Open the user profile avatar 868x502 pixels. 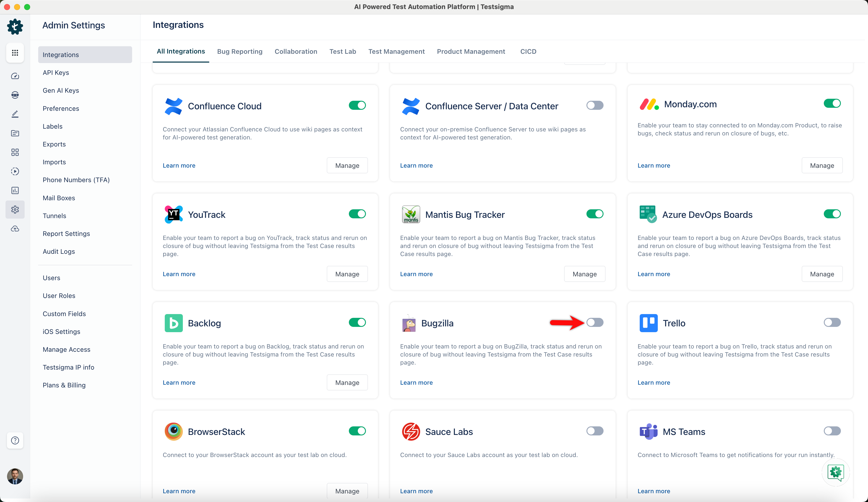15,476
